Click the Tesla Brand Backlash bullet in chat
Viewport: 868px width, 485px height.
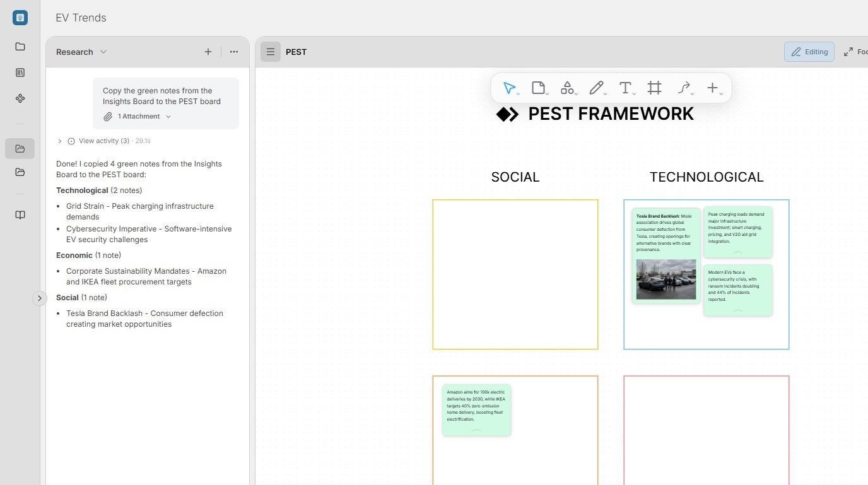point(144,318)
